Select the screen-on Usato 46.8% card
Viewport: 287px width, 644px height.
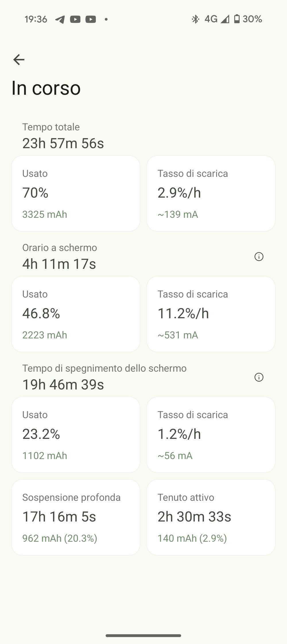76,314
